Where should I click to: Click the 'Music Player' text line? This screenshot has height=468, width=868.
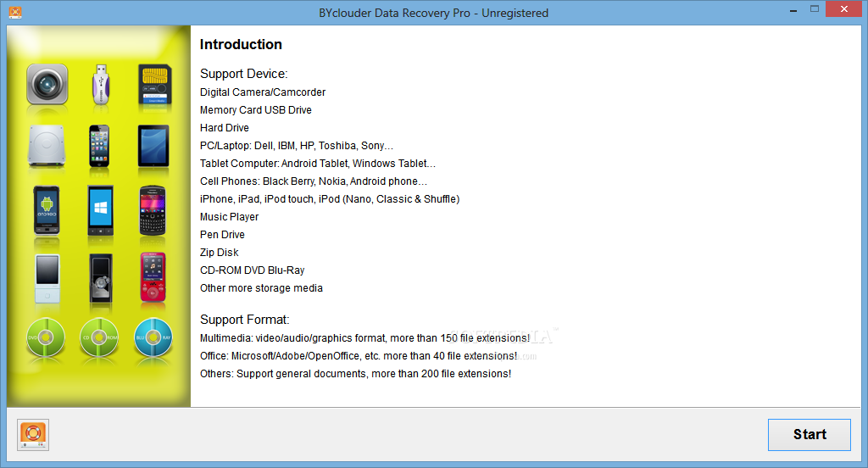(x=229, y=217)
